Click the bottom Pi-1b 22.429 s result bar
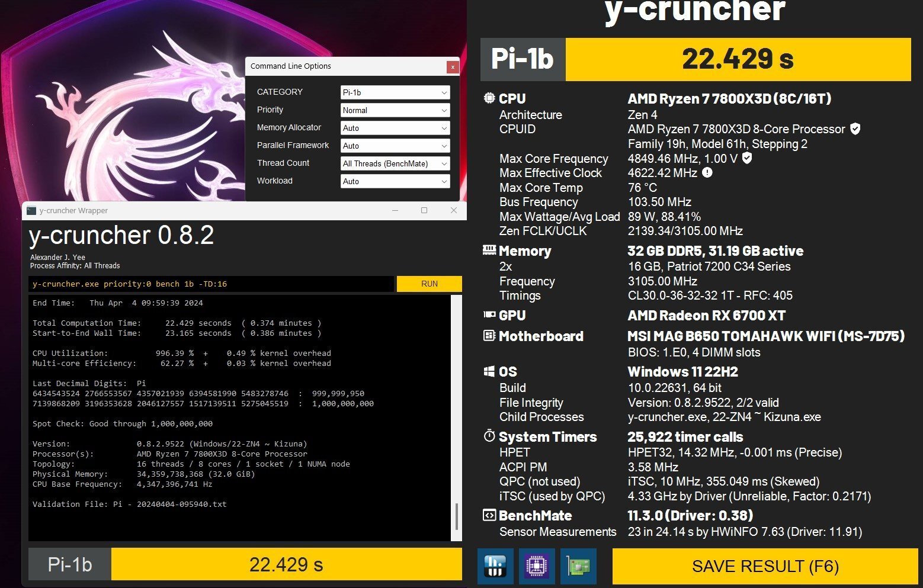Screen dimensions: 923x588 click(245, 564)
